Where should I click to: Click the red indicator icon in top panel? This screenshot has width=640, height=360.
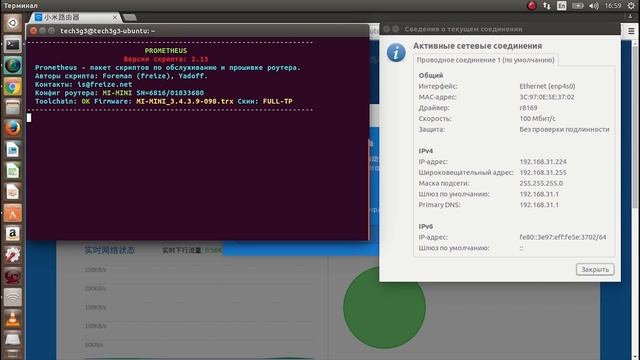click(x=531, y=6)
